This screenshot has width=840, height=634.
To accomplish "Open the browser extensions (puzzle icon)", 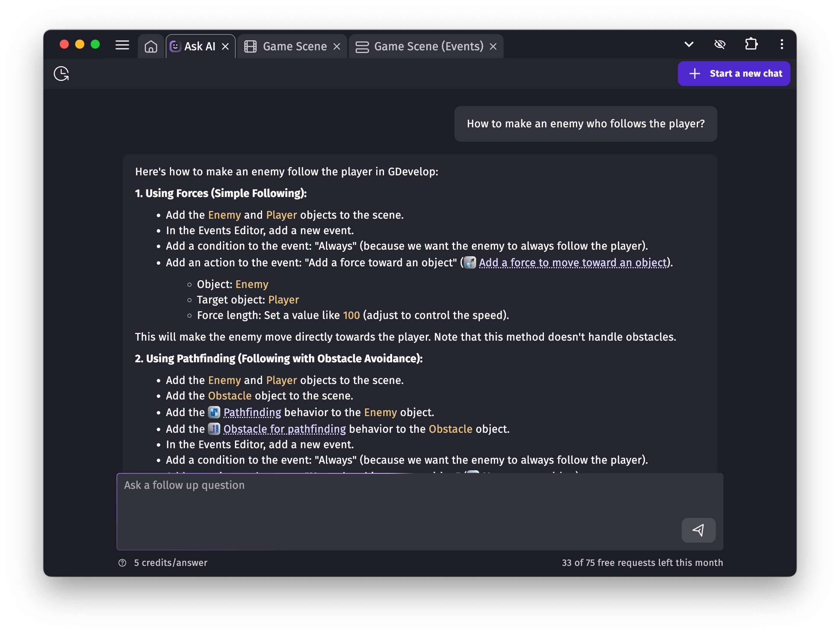I will pyautogui.click(x=751, y=44).
